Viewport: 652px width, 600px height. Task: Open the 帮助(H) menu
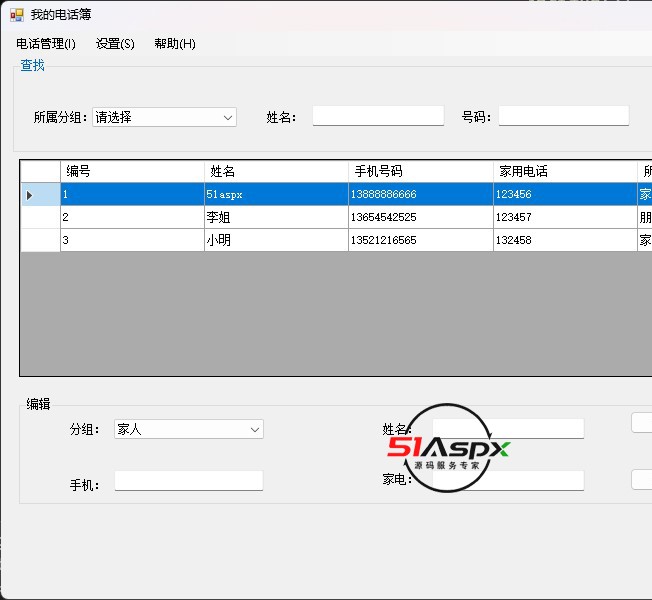point(175,44)
